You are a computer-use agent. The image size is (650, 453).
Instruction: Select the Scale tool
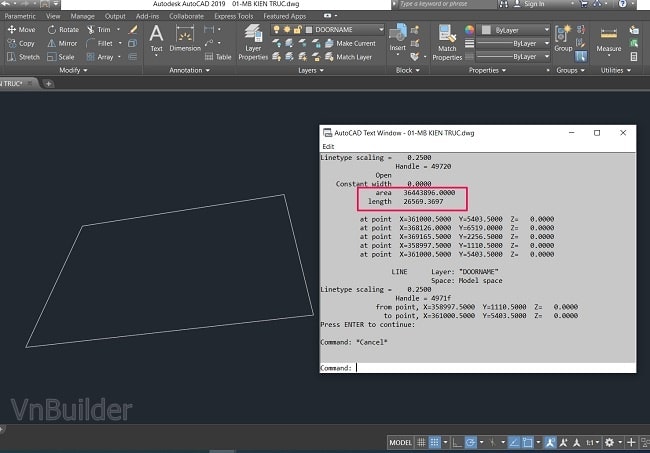(x=61, y=57)
